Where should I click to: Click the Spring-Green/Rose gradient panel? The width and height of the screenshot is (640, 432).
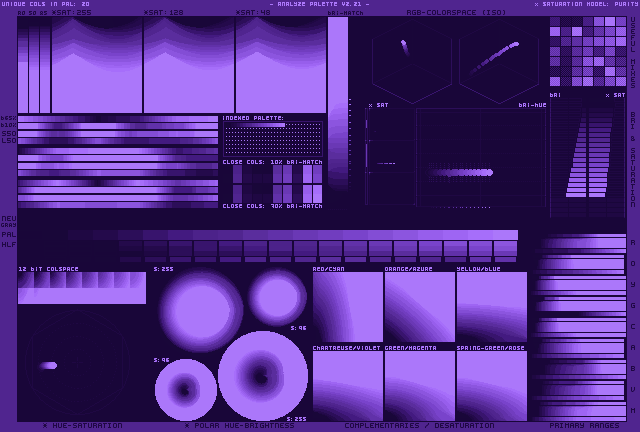coord(491,385)
